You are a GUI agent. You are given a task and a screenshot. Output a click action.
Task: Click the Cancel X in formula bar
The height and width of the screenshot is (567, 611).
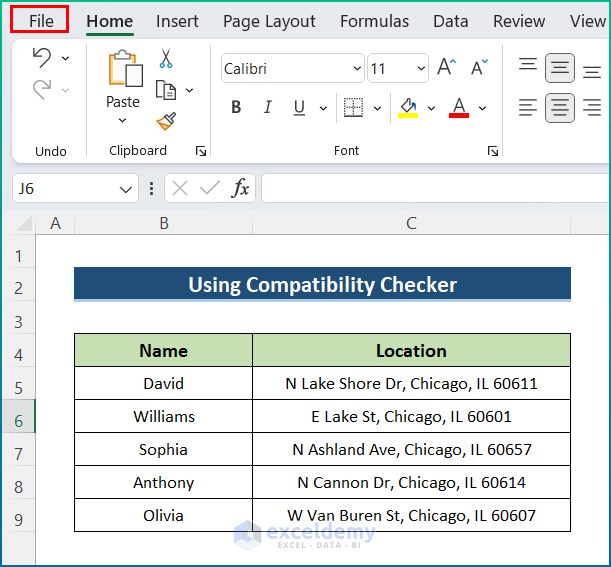click(180, 189)
